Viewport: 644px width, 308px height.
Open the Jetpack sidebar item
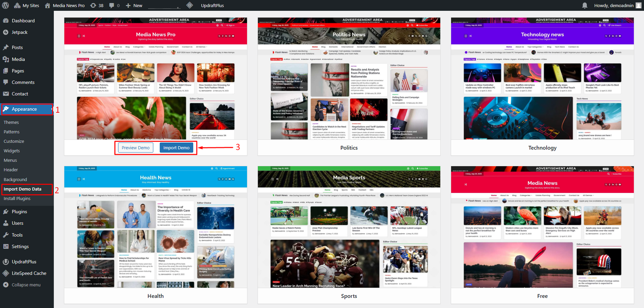19,32
